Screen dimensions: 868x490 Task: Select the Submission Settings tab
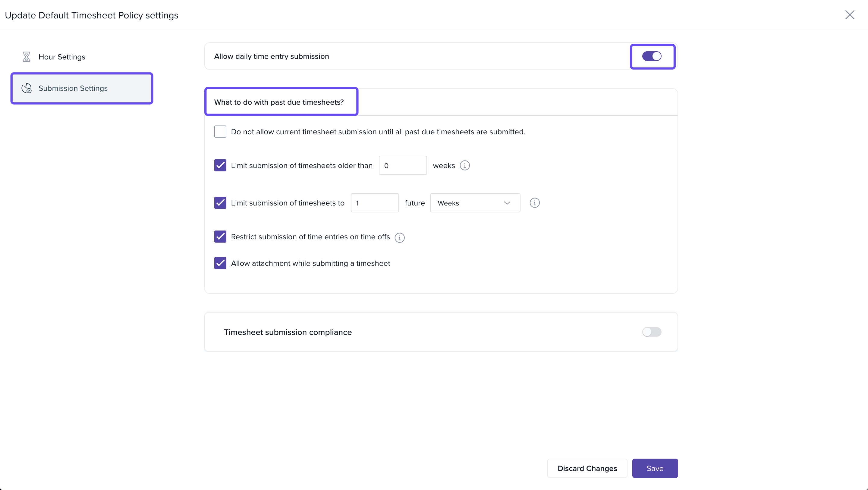[x=73, y=88]
